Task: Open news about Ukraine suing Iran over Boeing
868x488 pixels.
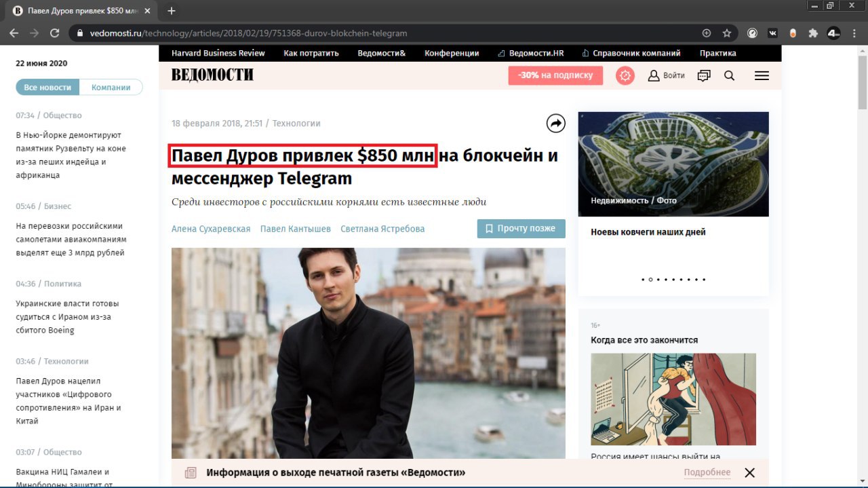Action: pyautogui.click(x=68, y=317)
